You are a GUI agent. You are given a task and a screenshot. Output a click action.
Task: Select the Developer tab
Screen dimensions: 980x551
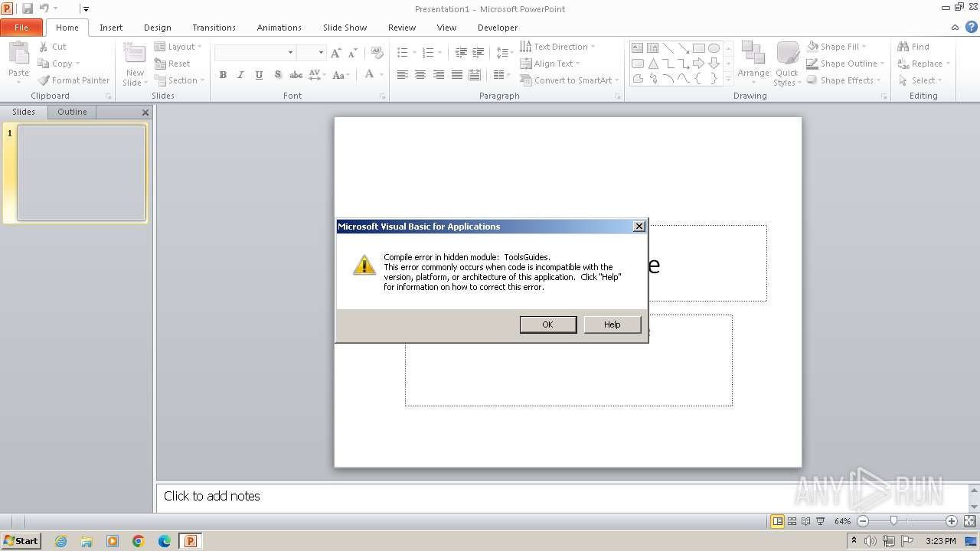tap(498, 28)
